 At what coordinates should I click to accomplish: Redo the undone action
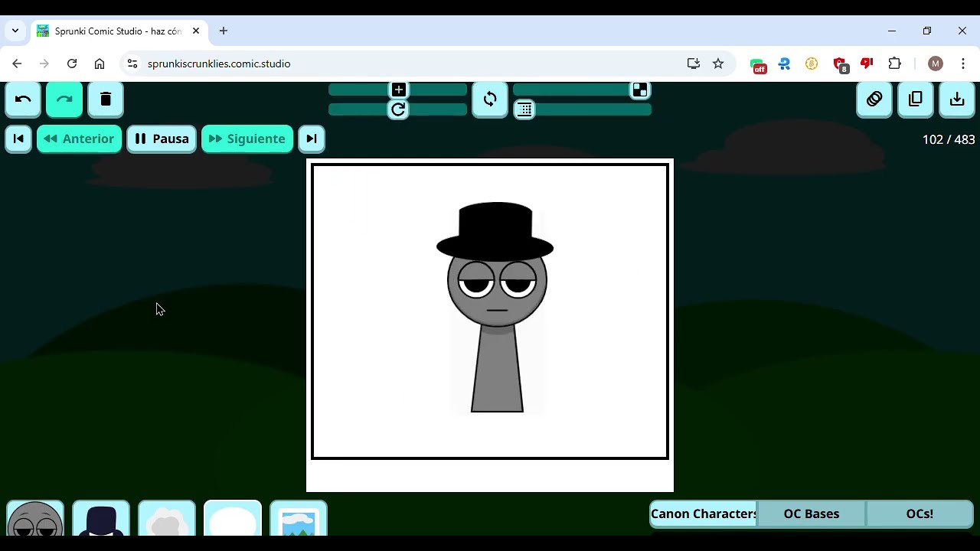[x=64, y=99]
